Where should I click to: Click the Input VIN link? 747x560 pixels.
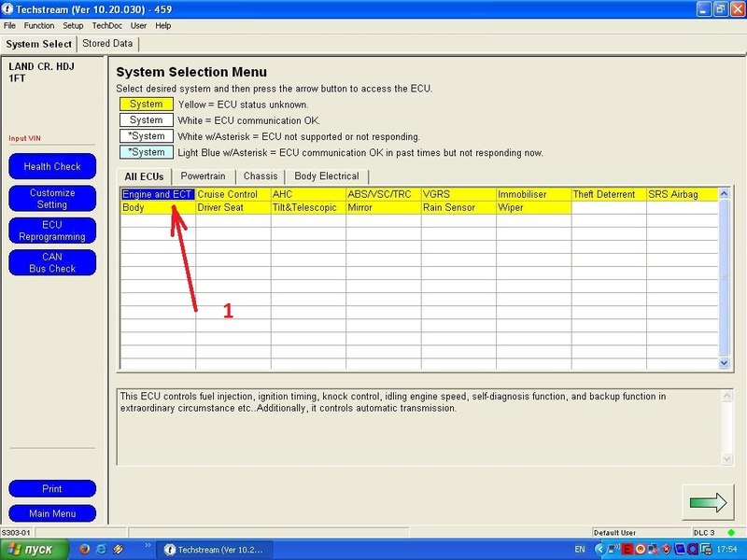point(25,138)
